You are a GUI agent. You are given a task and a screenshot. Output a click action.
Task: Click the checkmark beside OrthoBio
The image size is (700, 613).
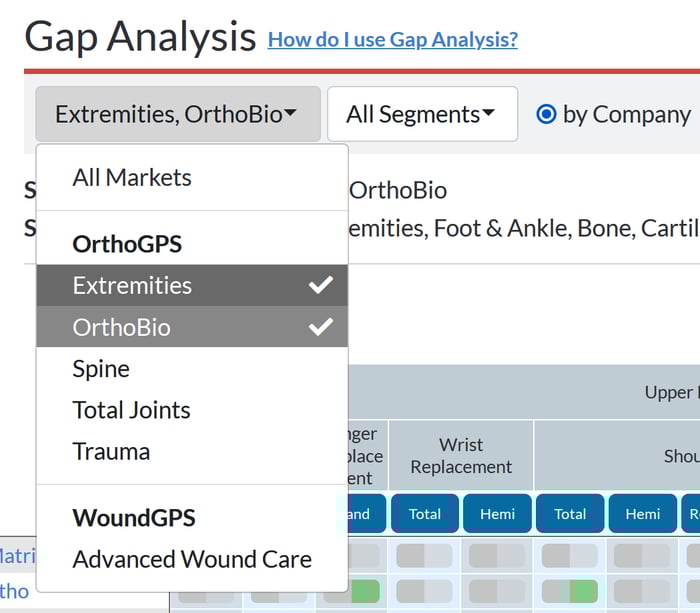click(321, 327)
